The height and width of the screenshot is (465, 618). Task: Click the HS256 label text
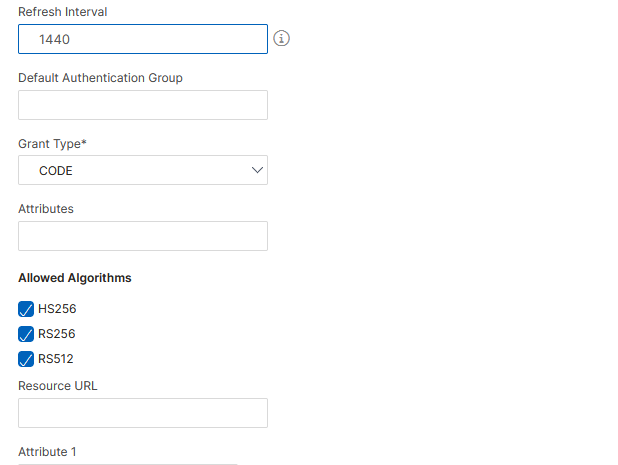[x=57, y=309]
